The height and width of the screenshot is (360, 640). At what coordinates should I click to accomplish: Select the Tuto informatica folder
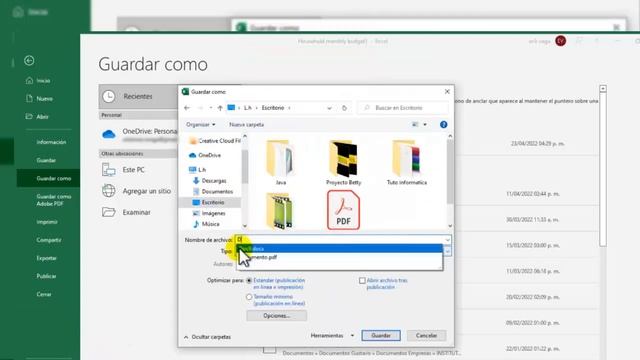407,162
